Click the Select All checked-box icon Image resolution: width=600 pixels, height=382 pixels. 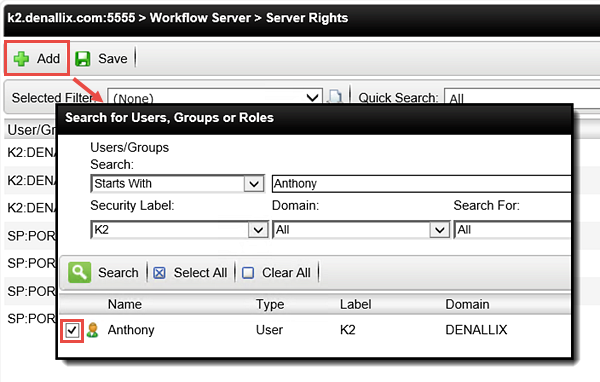(159, 273)
